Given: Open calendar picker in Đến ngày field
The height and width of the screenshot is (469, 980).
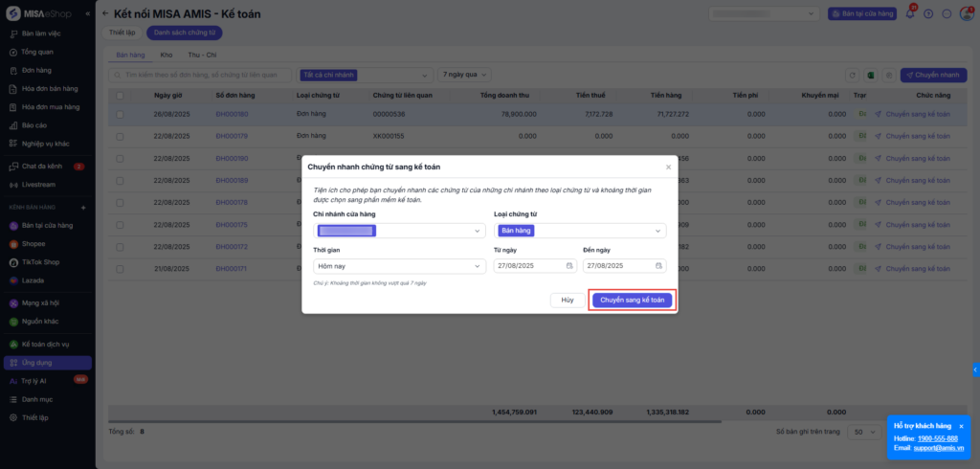Looking at the screenshot, I should click(x=658, y=266).
